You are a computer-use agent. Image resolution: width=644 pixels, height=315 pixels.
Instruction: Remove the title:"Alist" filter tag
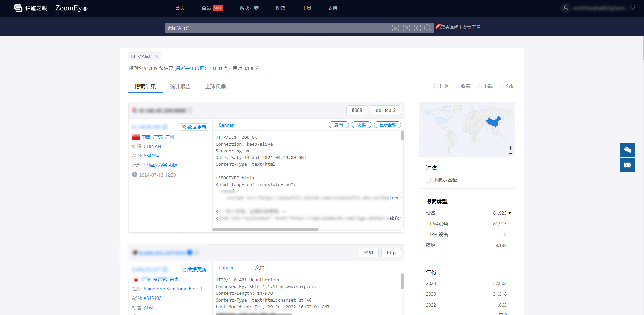tap(156, 56)
